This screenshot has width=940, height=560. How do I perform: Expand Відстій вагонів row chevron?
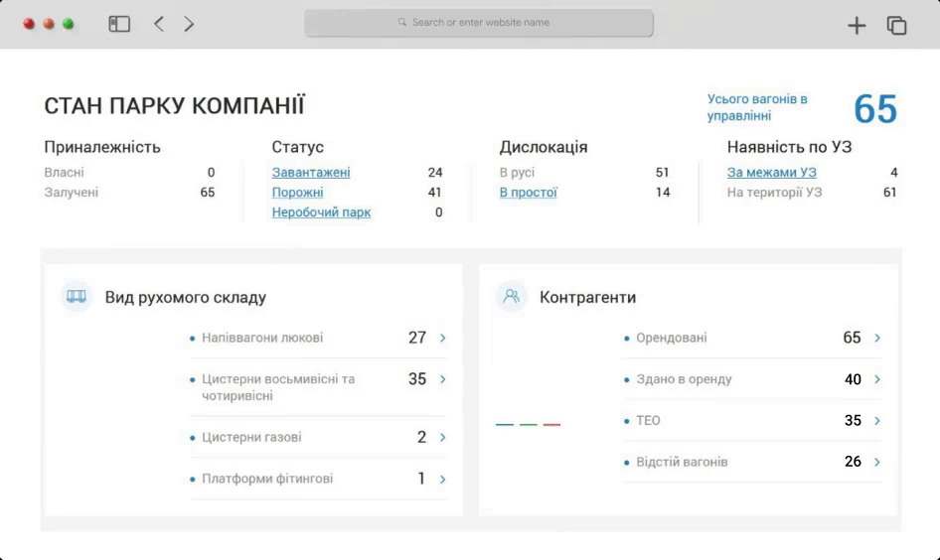click(877, 462)
